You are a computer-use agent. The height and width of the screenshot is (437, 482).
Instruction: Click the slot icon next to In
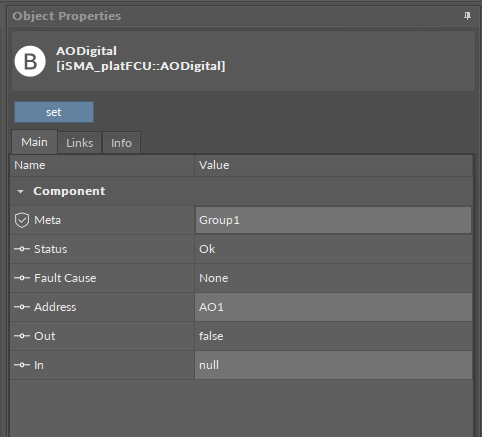[x=22, y=365]
